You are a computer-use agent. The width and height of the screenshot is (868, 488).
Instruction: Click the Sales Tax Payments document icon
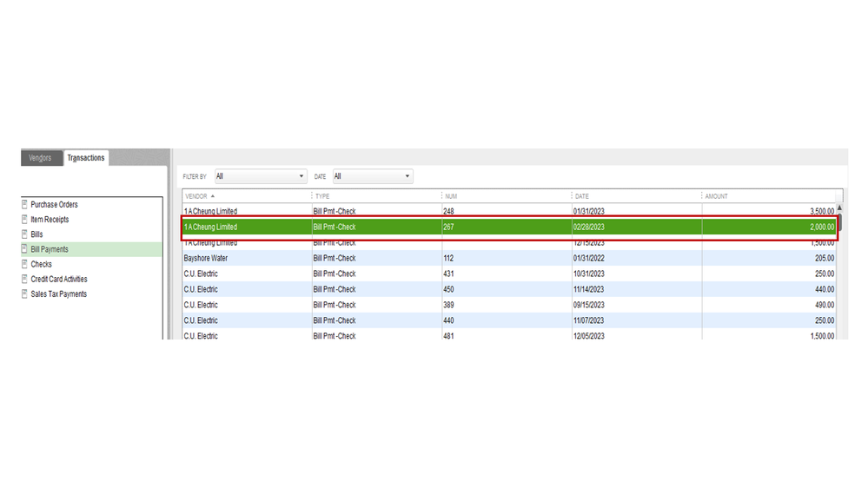tap(24, 293)
